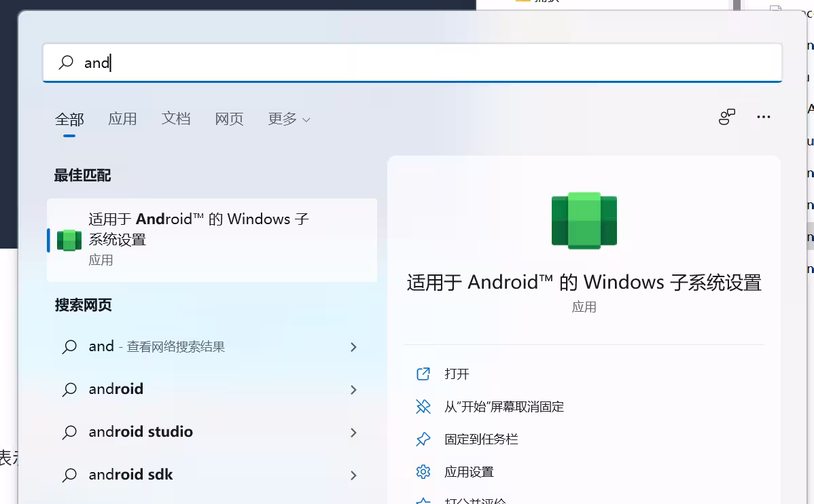The width and height of the screenshot is (814, 504).
Task: Select the 全部 tab
Action: pos(69,120)
